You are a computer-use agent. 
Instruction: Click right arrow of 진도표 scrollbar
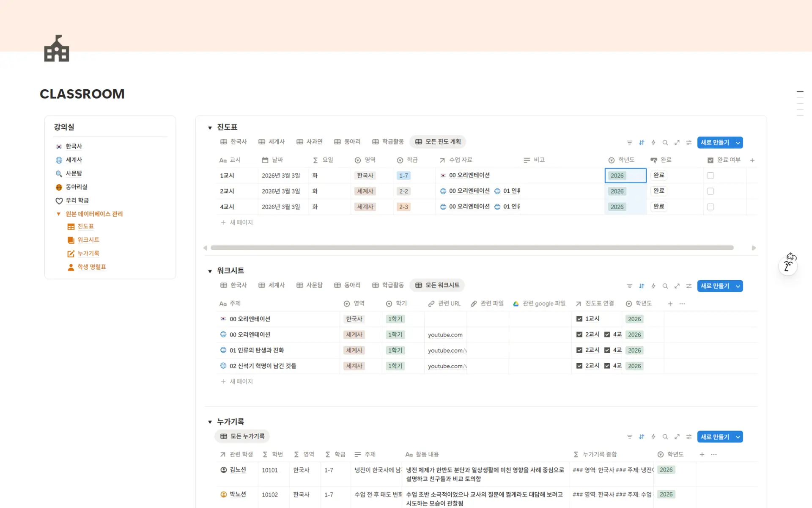click(x=754, y=248)
